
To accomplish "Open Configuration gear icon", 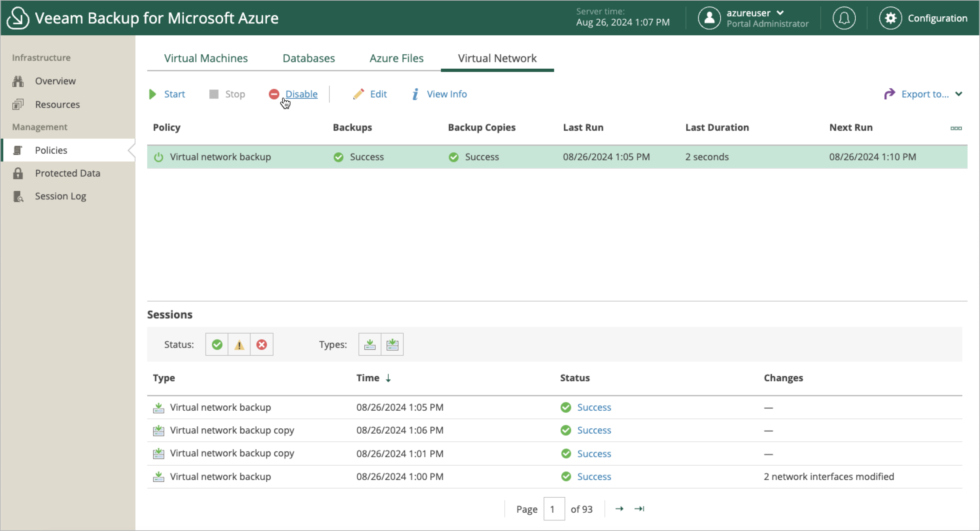I will point(890,18).
